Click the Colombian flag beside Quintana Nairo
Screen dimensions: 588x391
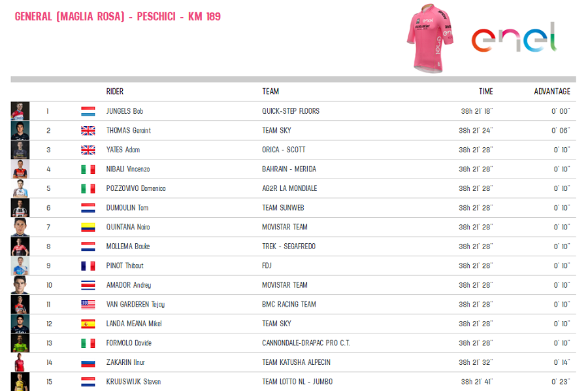coord(88,227)
